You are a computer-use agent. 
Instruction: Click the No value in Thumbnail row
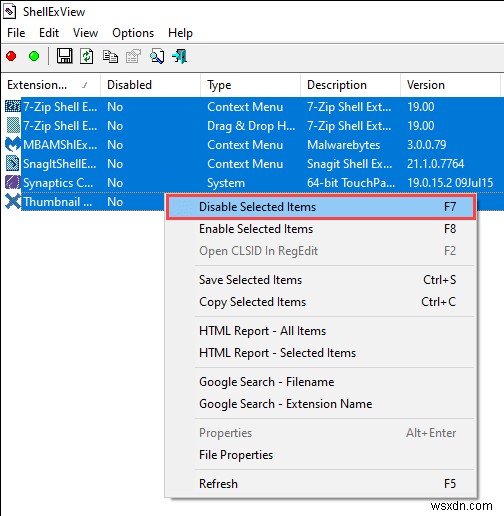click(115, 202)
